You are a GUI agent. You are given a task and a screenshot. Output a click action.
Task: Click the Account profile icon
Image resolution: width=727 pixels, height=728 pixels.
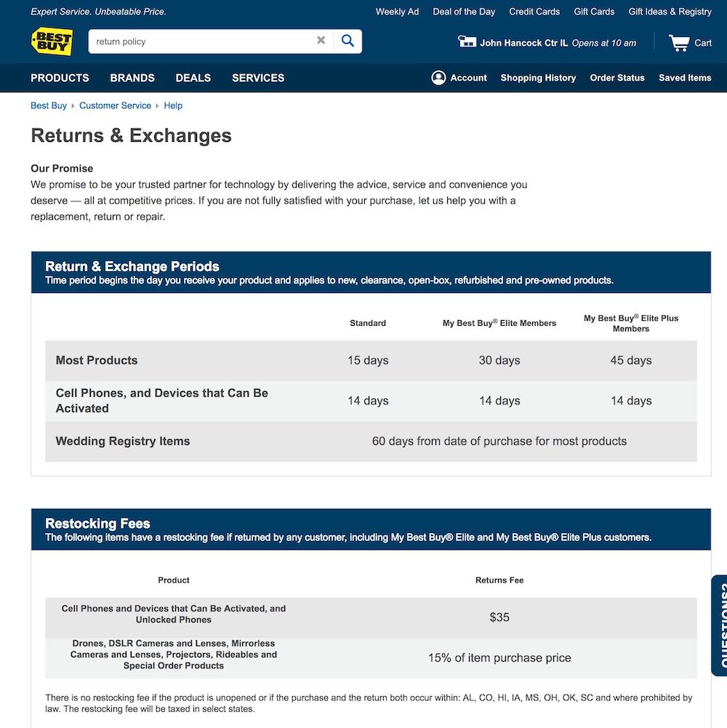click(438, 78)
